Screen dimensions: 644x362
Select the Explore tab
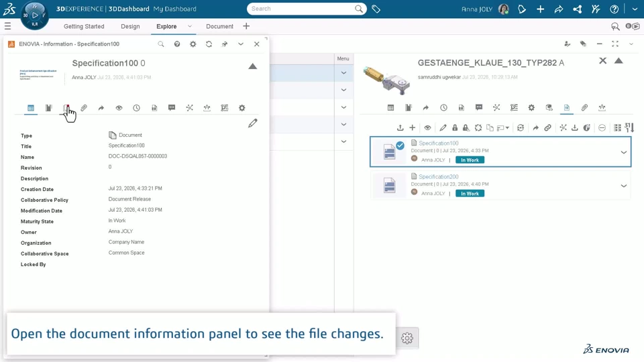[166, 26]
